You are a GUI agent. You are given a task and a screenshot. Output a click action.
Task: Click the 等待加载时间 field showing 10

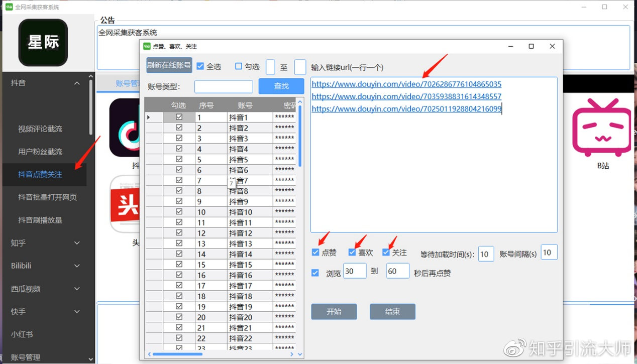pyautogui.click(x=486, y=254)
